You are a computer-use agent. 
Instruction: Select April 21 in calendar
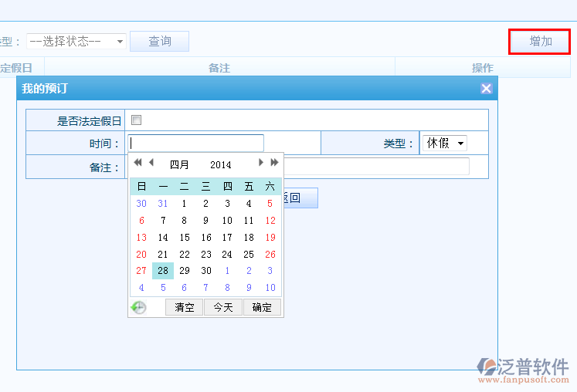pos(163,255)
